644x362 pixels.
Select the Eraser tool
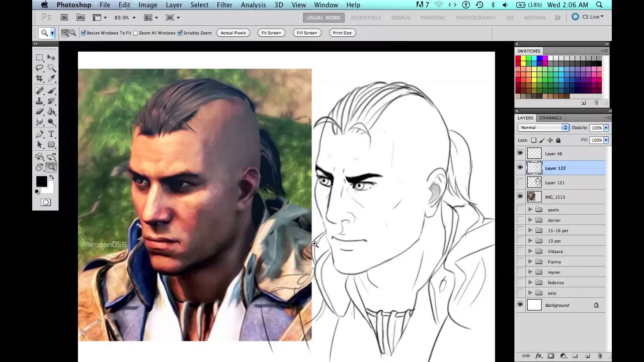[x=39, y=112]
